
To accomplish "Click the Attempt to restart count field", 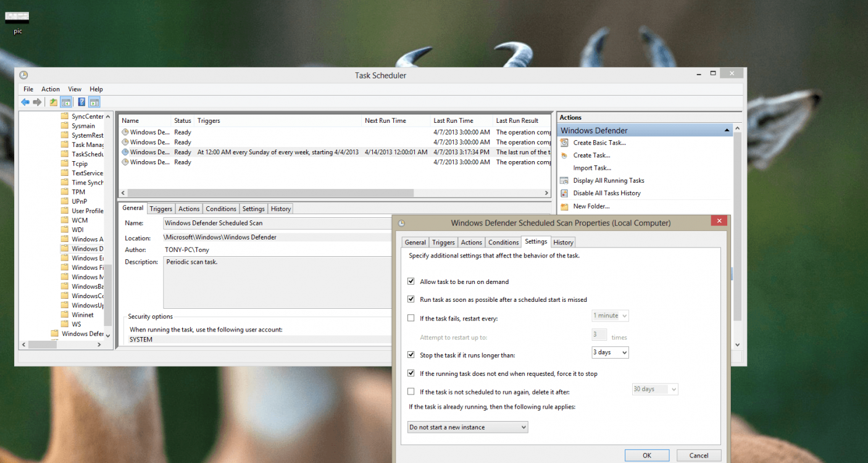I will [x=599, y=335].
